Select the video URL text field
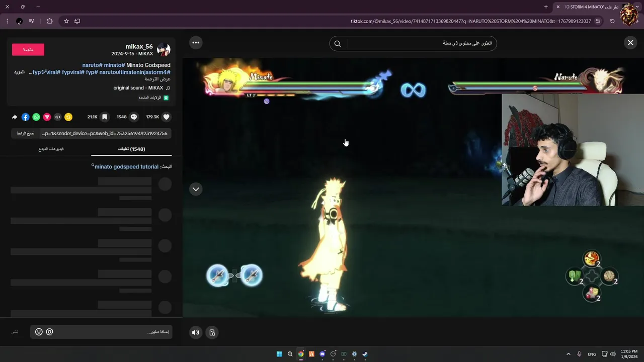 pos(105,133)
